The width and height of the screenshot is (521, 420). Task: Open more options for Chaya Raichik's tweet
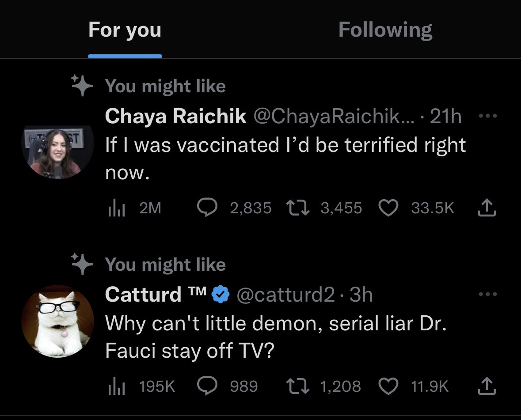click(x=488, y=117)
